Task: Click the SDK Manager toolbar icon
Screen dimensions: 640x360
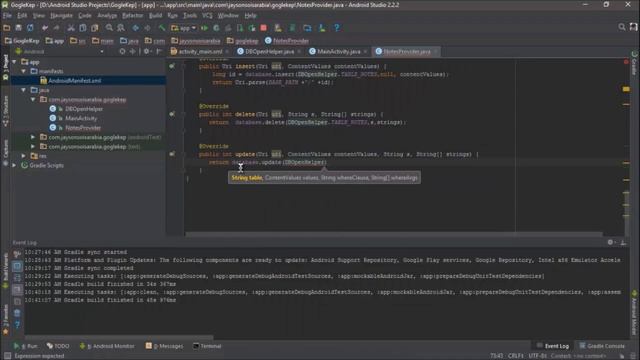Action: click(x=322, y=28)
